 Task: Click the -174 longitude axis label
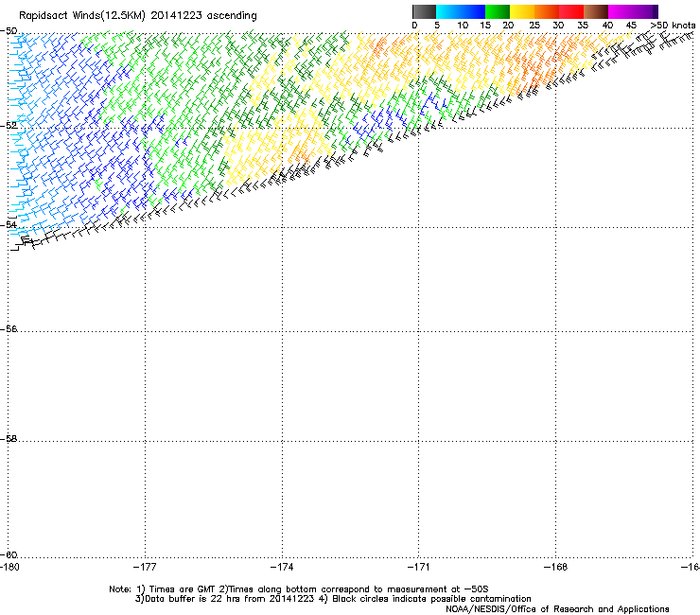click(282, 567)
